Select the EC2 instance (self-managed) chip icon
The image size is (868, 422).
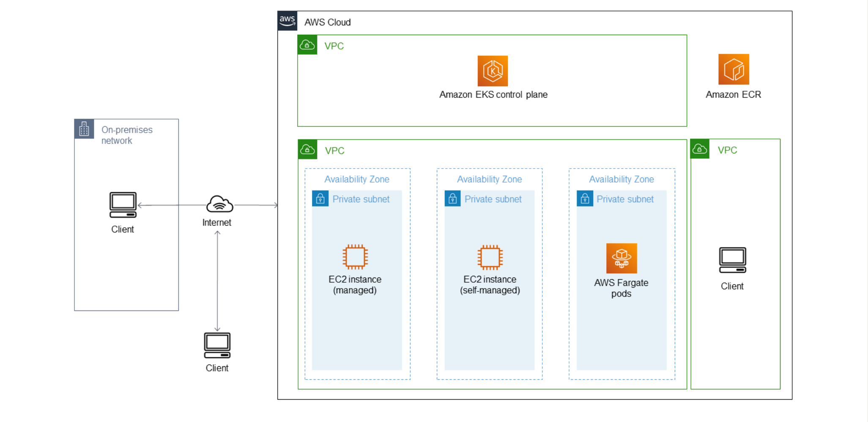490,257
